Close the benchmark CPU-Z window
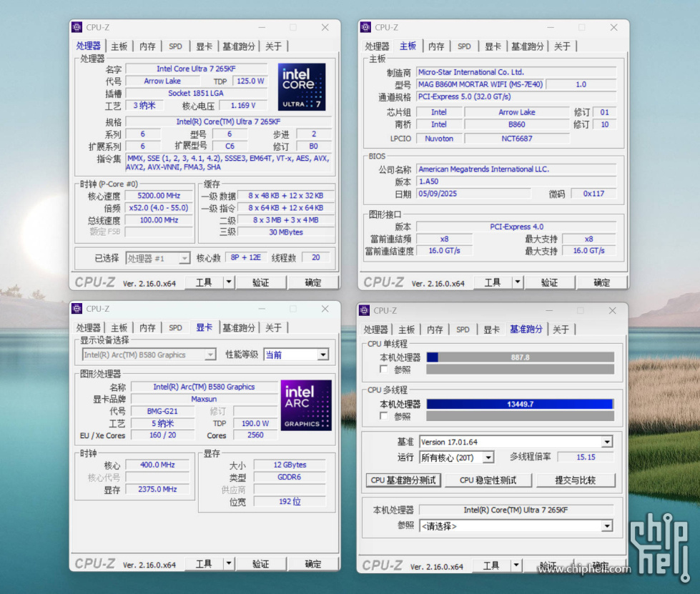 click(x=613, y=310)
